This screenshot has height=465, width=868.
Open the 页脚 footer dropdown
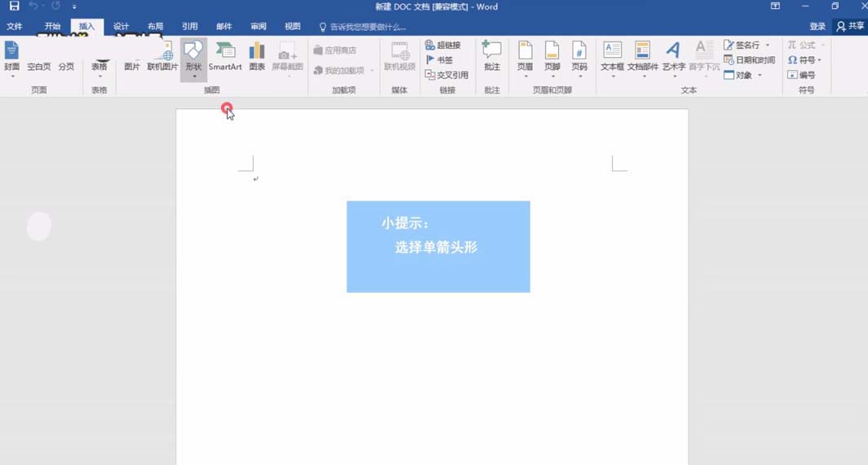(x=552, y=59)
